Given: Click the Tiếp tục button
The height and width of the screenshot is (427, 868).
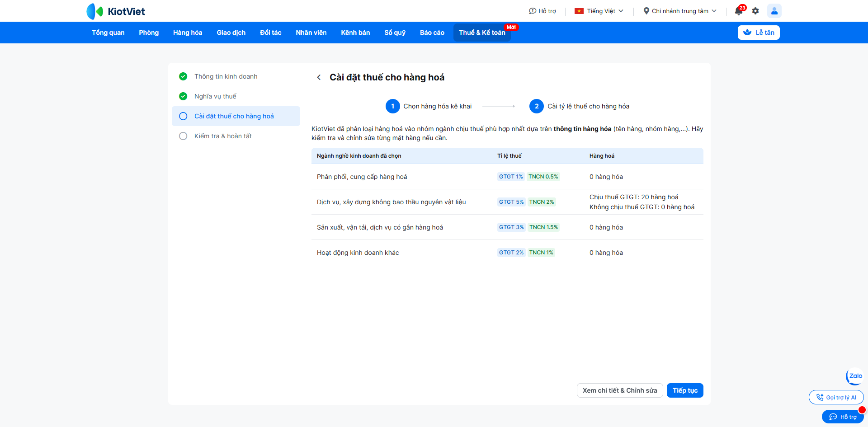Looking at the screenshot, I should point(685,390).
